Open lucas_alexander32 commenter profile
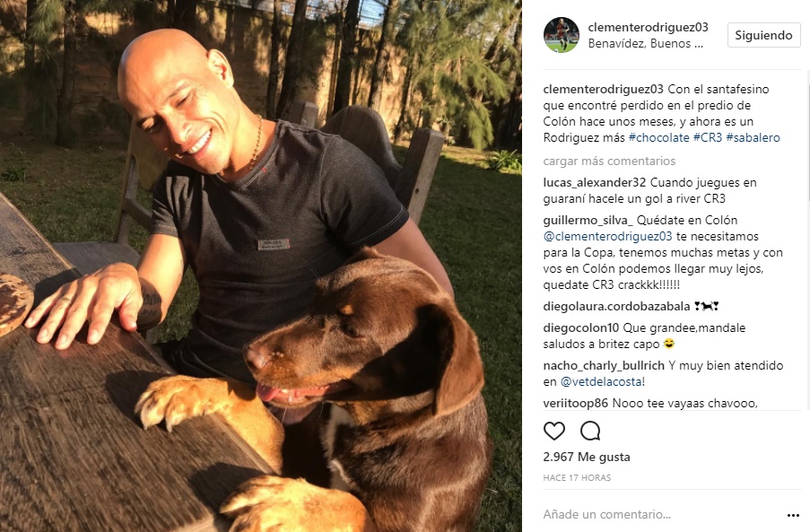The height and width of the screenshot is (532, 810). pyautogui.click(x=594, y=182)
